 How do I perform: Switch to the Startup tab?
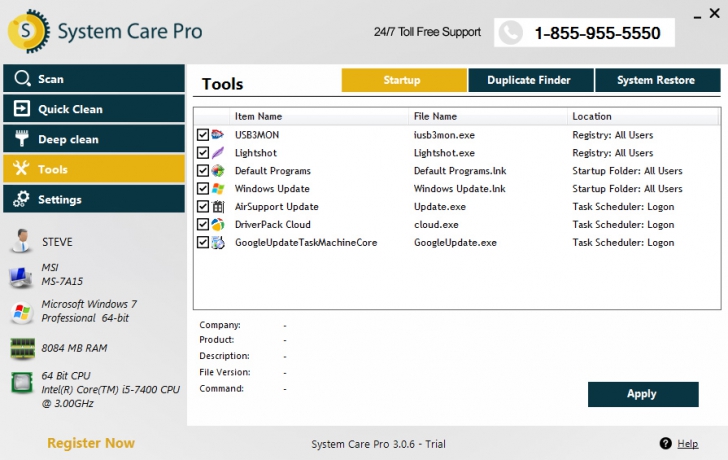404,80
